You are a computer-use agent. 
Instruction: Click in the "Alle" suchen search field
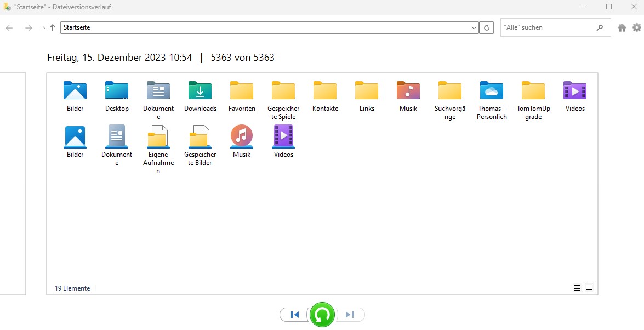tap(548, 27)
